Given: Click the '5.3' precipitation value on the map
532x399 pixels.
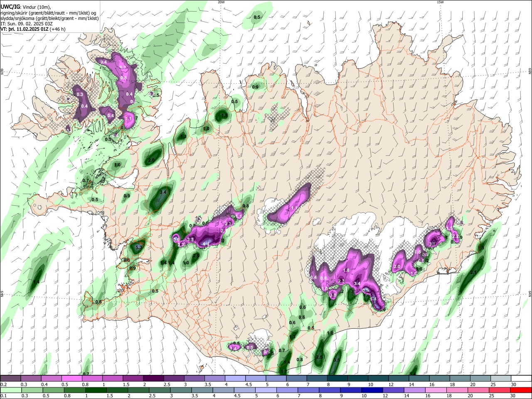Looking at the screenshot, I should point(139,247).
